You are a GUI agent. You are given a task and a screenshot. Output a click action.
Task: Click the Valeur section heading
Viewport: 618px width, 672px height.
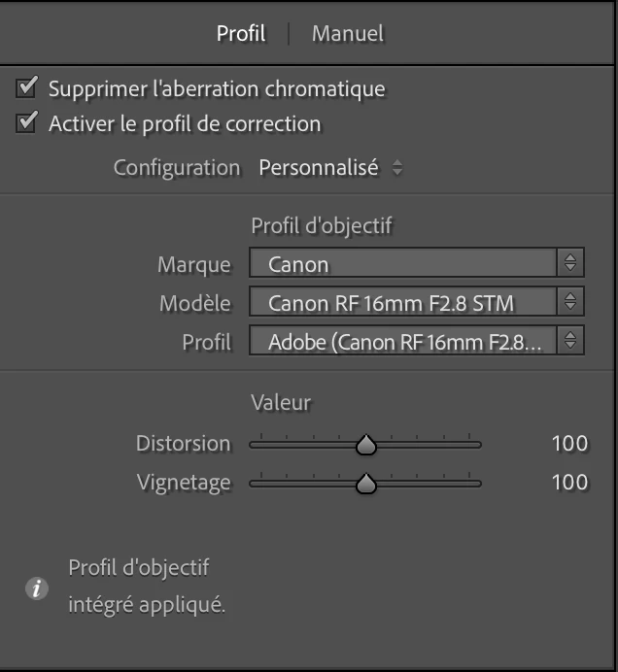point(281,402)
